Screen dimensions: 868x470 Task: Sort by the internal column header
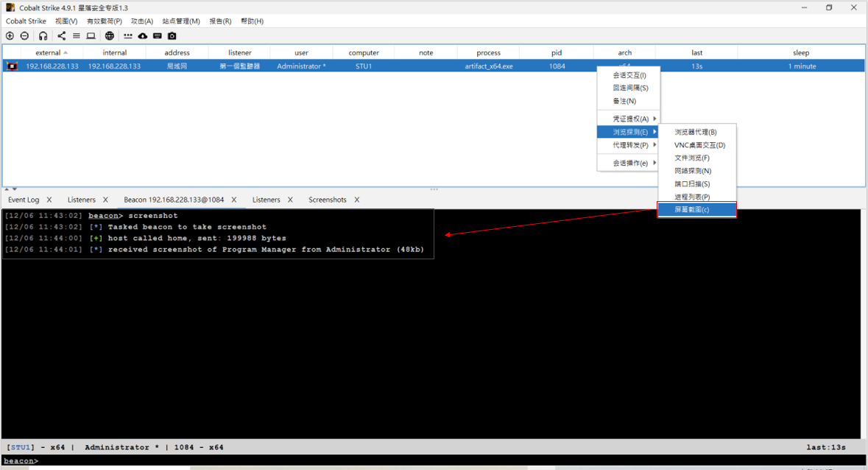(115, 52)
